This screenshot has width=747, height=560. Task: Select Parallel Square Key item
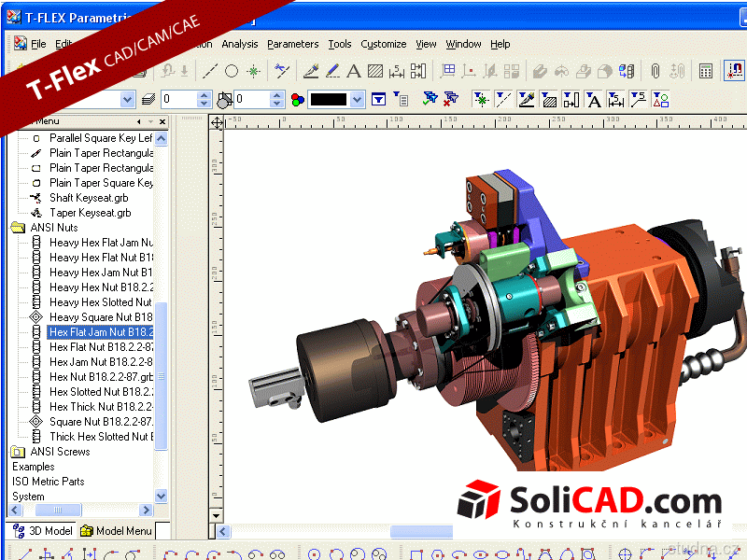(101, 138)
